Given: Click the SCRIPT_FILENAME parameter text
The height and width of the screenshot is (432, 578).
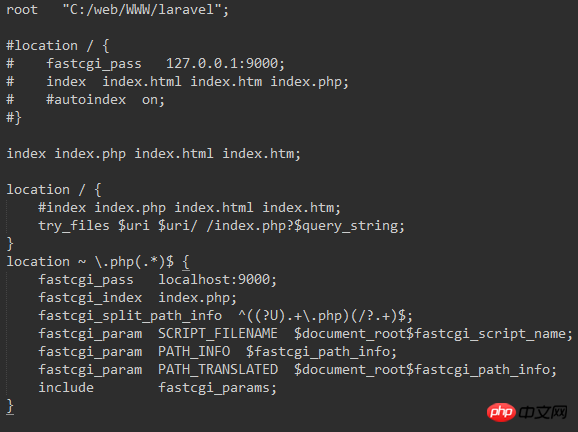Looking at the screenshot, I should click(218, 334).
